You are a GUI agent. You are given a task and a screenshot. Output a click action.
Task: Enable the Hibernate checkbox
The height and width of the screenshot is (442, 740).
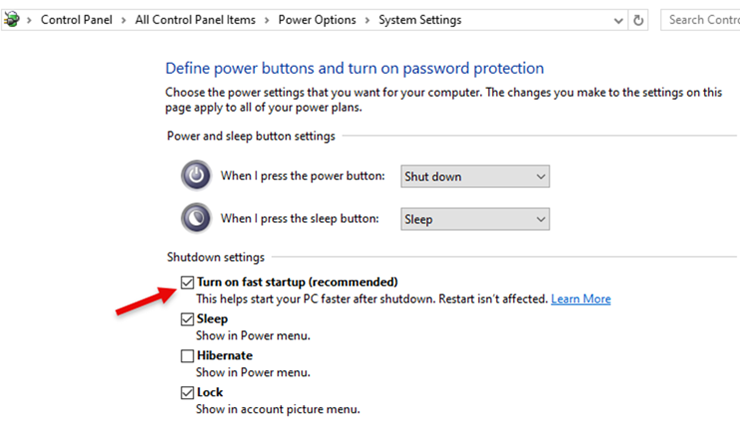188,356
